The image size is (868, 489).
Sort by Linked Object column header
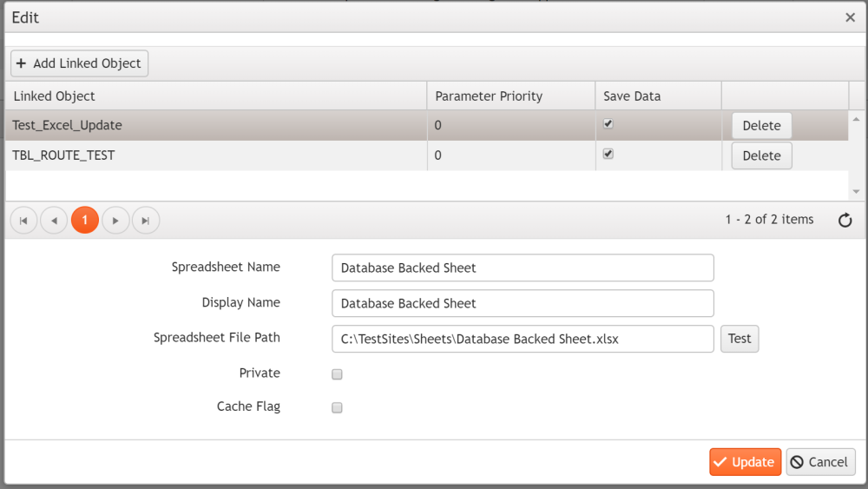[55, 96]
